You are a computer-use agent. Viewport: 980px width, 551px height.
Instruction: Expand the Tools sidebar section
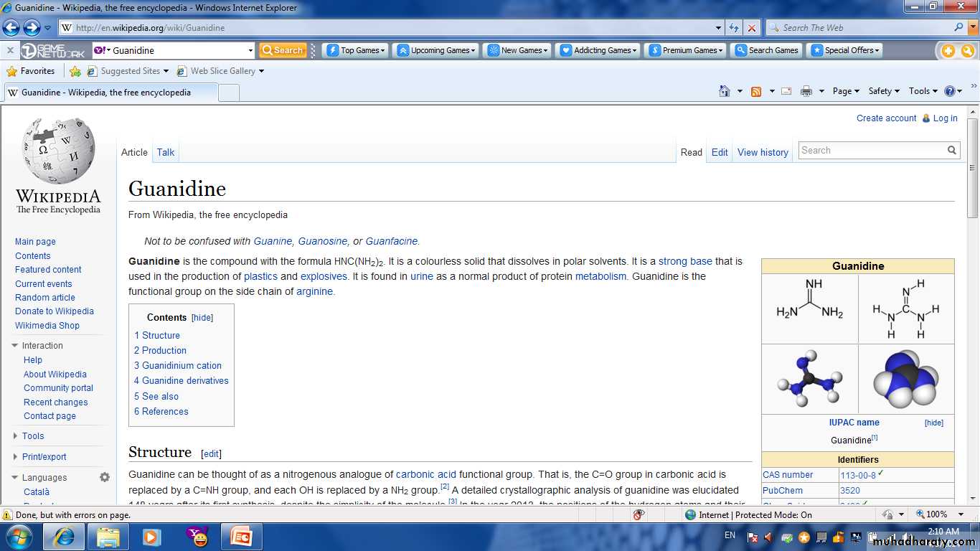pyautogui.click(x=15, y=436)
